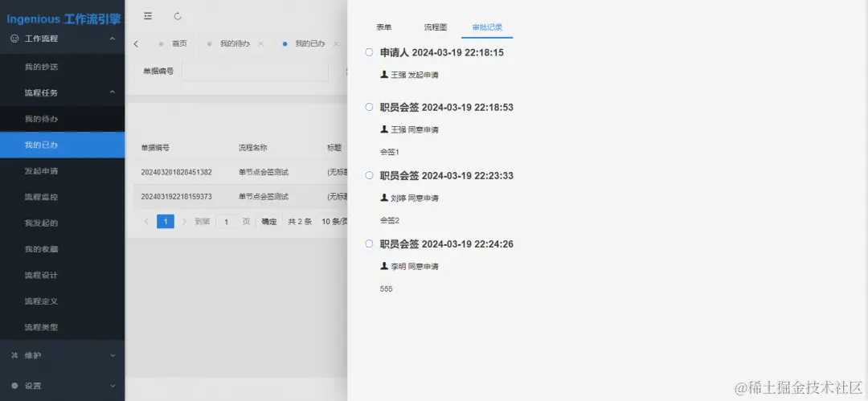Screen dimensions: 868x401
Task: Toggle the sidebar collapse icon
Action: tap(148, 16)
